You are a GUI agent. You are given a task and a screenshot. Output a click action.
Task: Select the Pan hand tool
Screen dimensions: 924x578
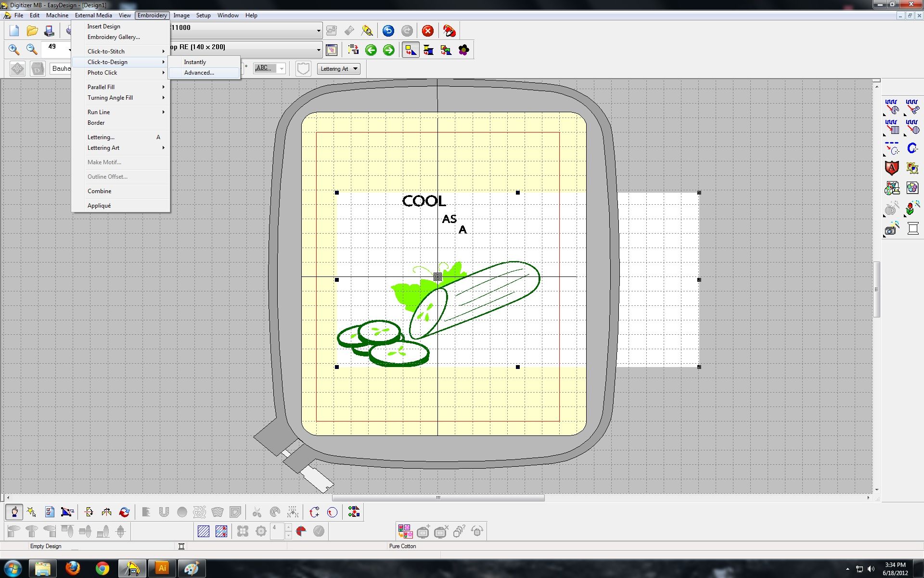pyautogui.click(x=14, y=512)
